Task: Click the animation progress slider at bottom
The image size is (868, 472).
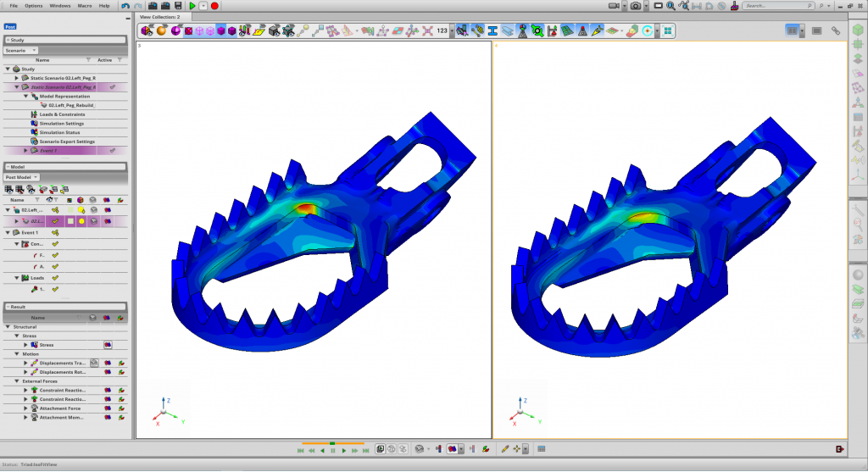Action: (332, 443)
